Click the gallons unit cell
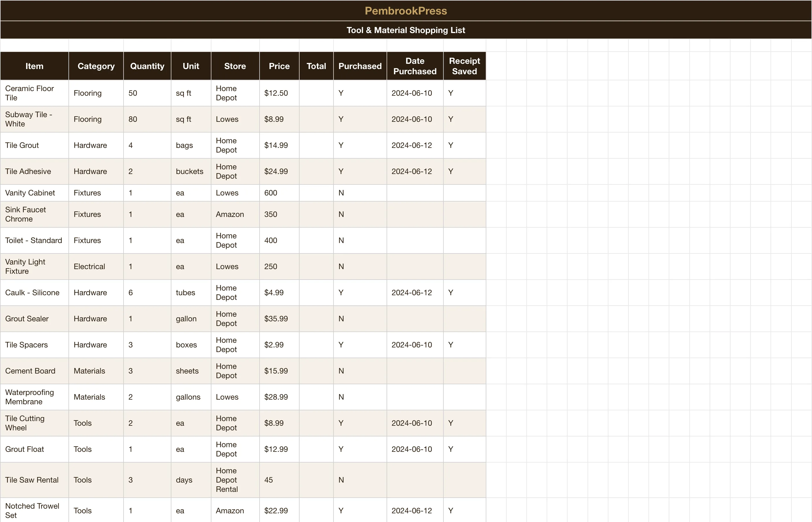 point(191,397)
